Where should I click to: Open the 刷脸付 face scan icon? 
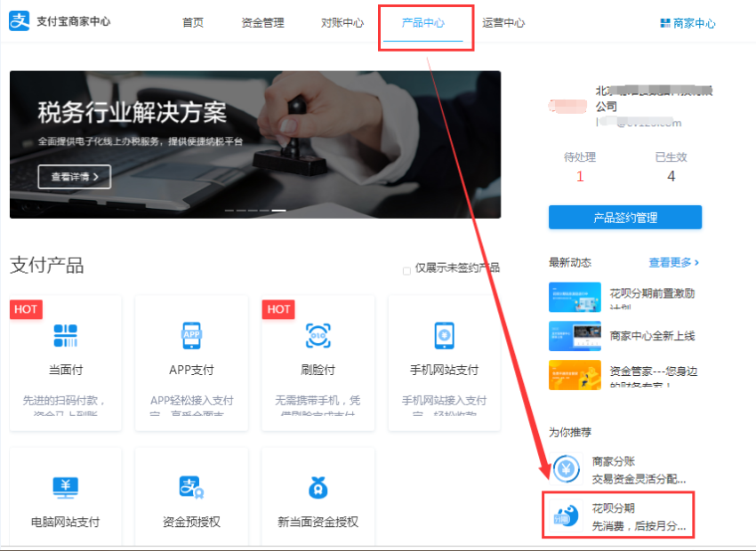[318, 335]
